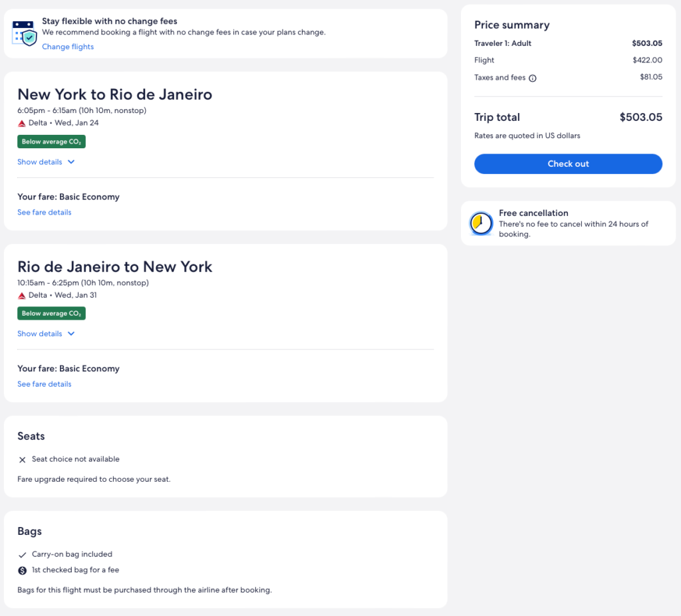The image size is (681, 616).
Task: Click the New York to Rio de Janeiro heading
Action: pyautogui.click(x=114, y=94)
